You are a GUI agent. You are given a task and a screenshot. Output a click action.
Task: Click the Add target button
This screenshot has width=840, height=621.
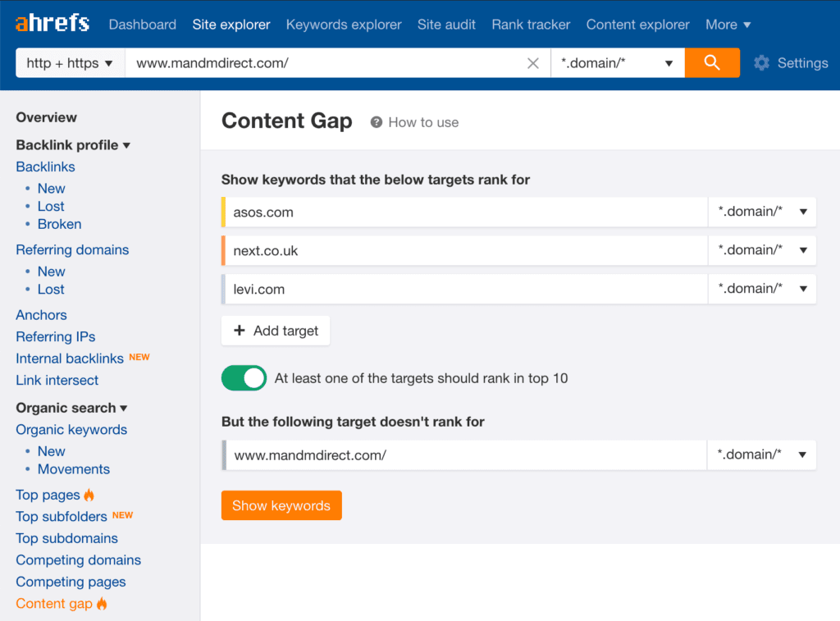coord(276,331)
